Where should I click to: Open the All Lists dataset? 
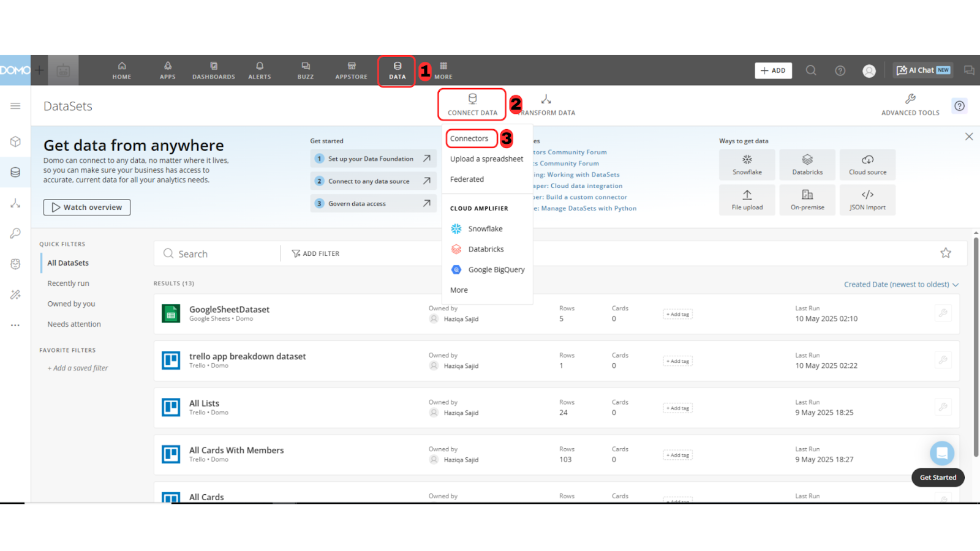point(204,403)
